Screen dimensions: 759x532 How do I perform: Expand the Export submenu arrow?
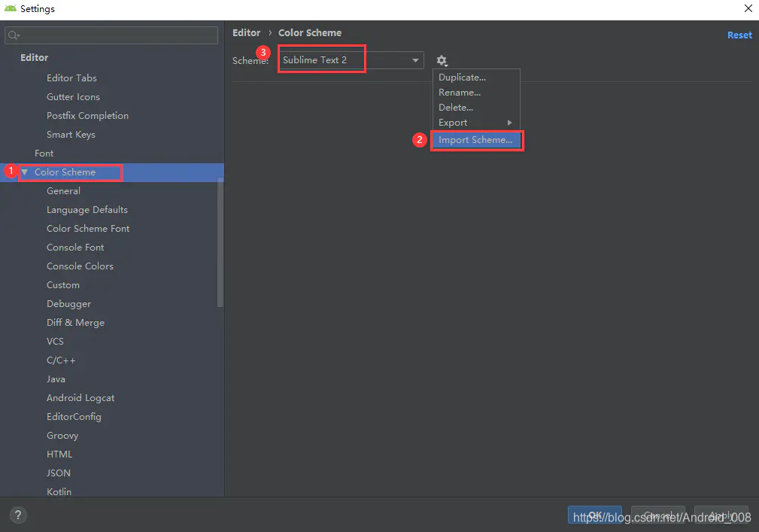(509, 123)
